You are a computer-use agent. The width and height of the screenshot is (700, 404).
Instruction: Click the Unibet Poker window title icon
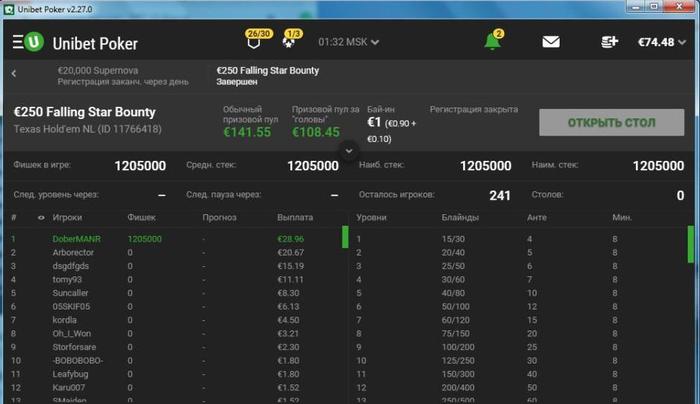click(x=9, y=9)
